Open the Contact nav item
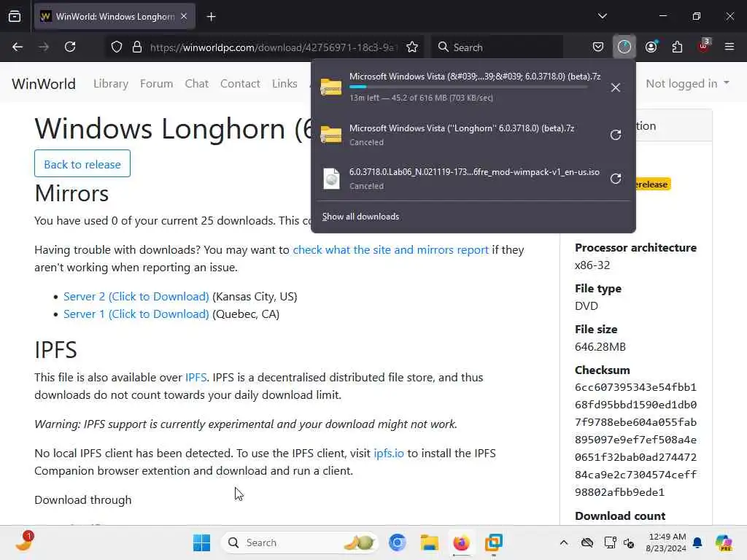The width and height of the screenshot is (747, 560). [240, 84]
